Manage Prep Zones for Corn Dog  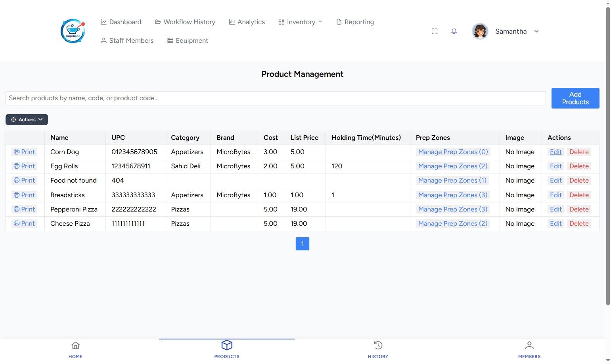coord(453,152)
